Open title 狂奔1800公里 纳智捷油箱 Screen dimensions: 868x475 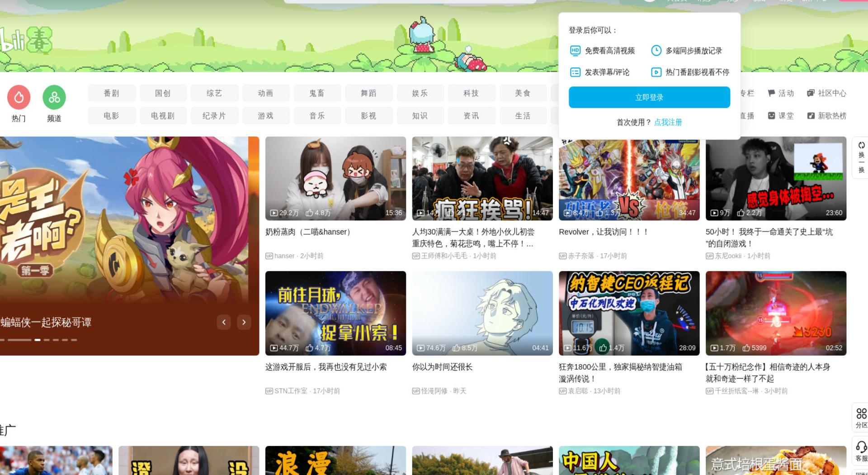point(620,373)
